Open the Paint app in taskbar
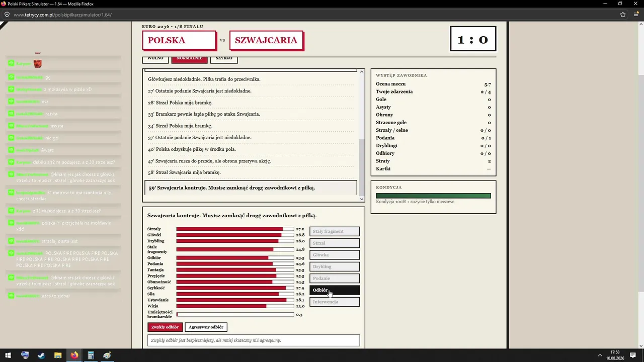This screenshot has height=362, width=644. click(107, 355)
